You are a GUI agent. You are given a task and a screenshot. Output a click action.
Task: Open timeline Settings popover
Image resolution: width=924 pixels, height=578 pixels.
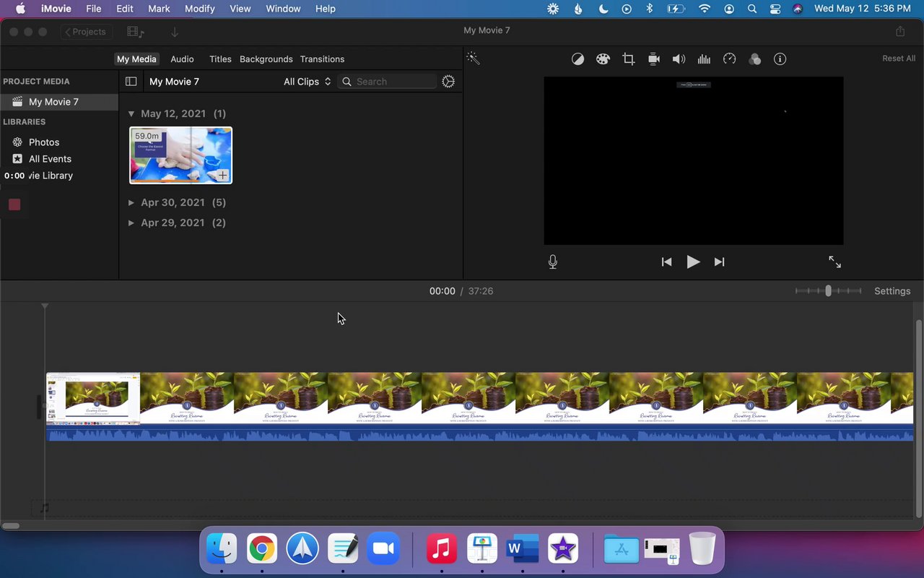pos(892,291)
